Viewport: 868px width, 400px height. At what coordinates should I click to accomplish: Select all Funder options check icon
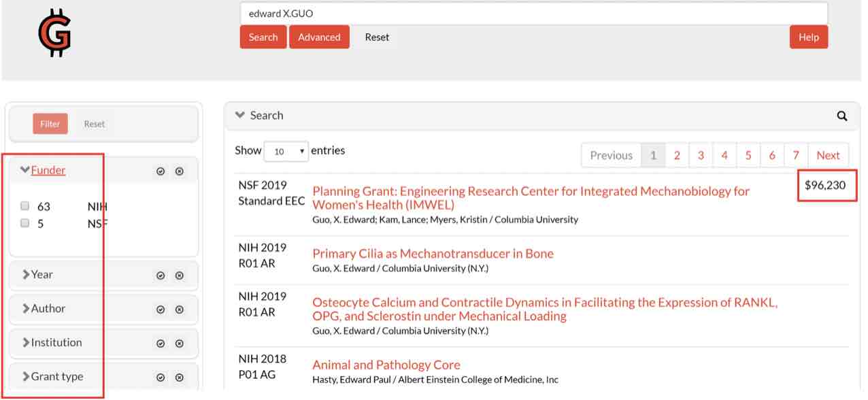tap(161, 171)
